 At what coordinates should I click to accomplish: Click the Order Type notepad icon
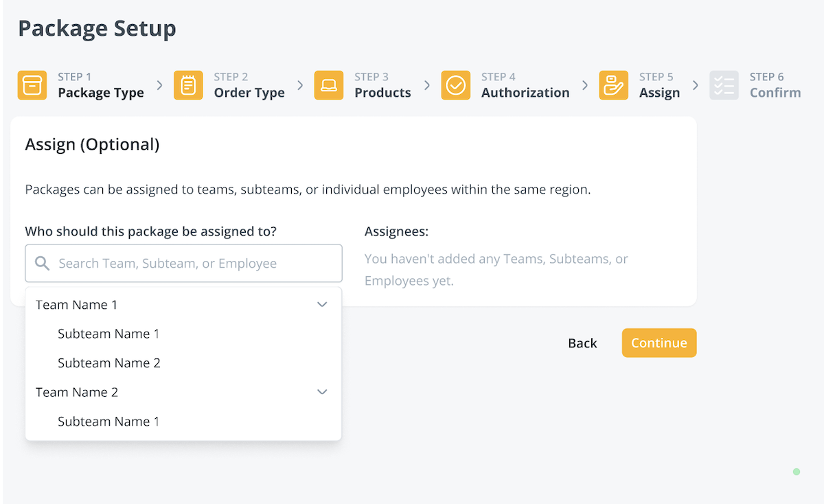tap(188, 86)
